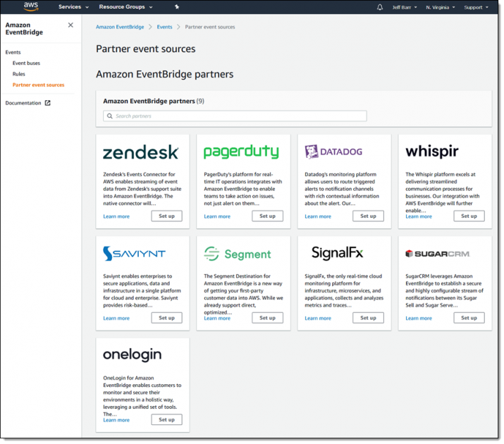Click the AWS logo in top bar

tap(30, 7)
